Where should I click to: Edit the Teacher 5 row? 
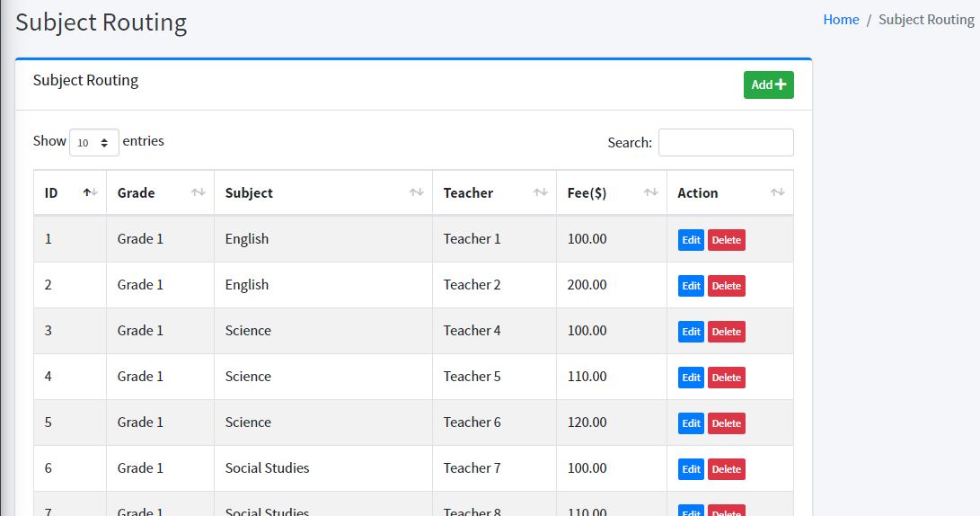691,378
